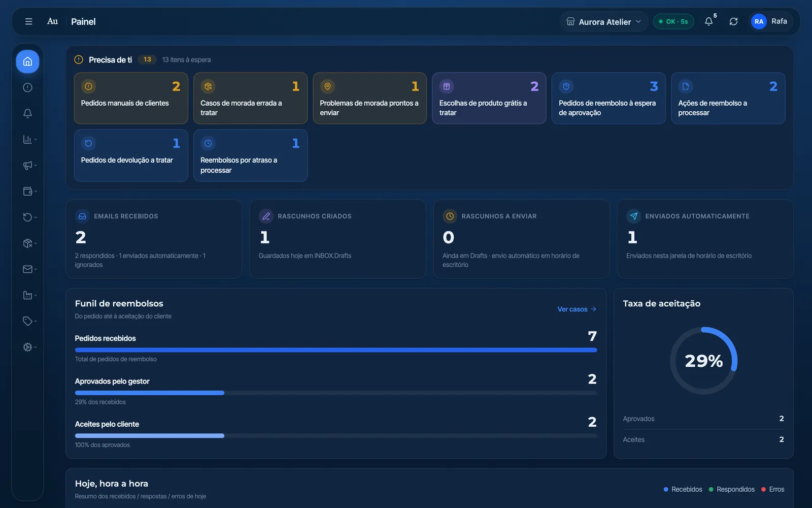Open Pedidos manuais de clientes card
Screen dimensions: 812x508
click(x=131, y=98)
